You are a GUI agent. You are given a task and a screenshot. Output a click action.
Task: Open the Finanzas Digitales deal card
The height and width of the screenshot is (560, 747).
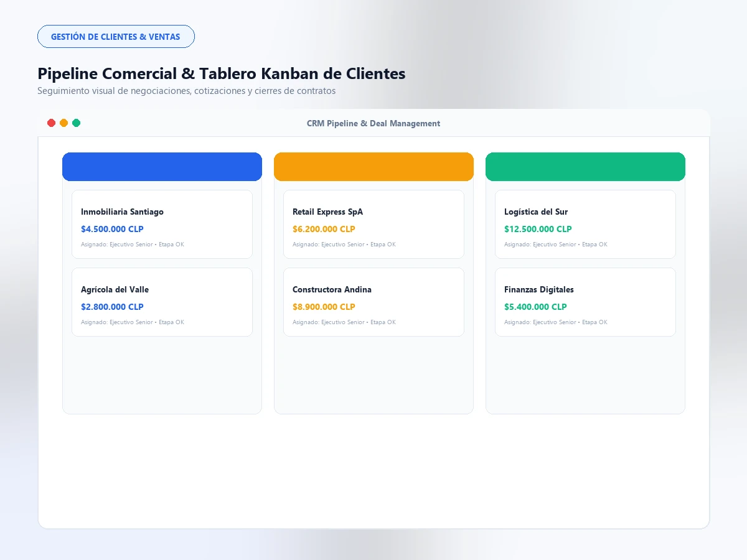tap(585, 302)
